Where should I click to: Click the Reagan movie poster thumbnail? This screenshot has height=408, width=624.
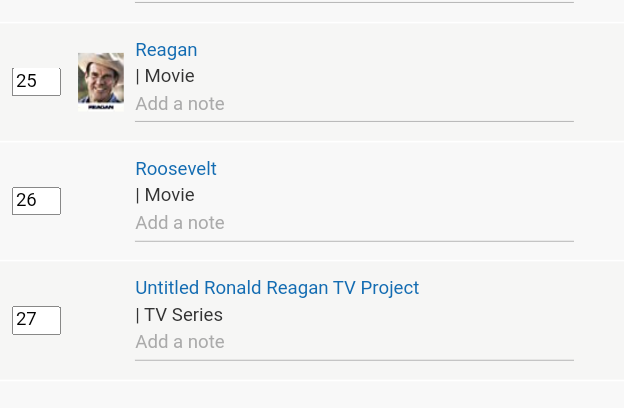[x=100, y=81]
